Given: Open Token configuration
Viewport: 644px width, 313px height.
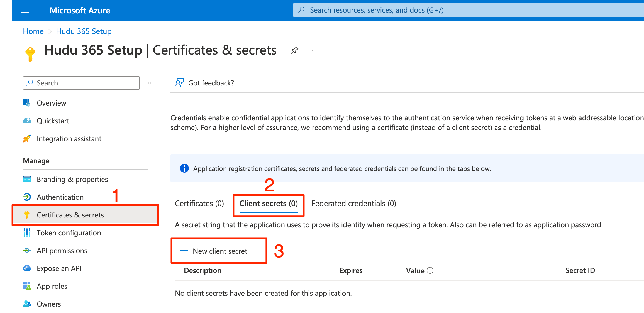Looking at the screenshot, I should [69, 233].
